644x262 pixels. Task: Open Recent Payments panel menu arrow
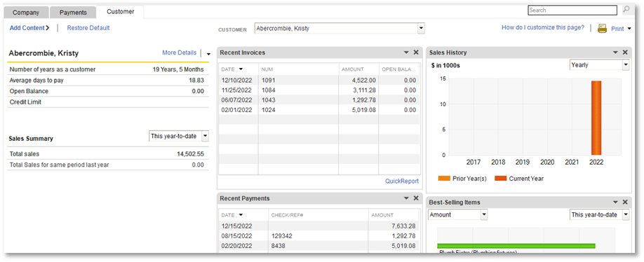(x=406, y=198)
